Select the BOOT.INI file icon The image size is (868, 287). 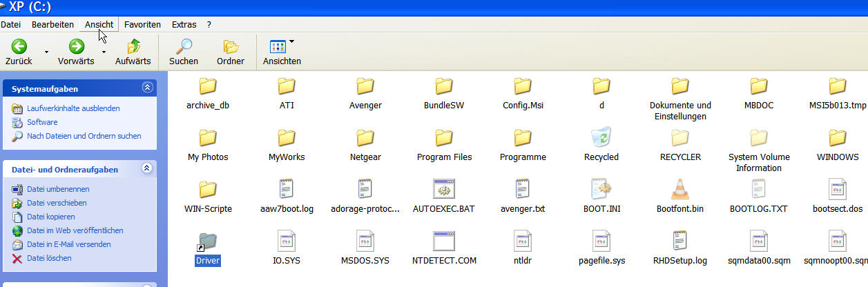tap(601, 189)
